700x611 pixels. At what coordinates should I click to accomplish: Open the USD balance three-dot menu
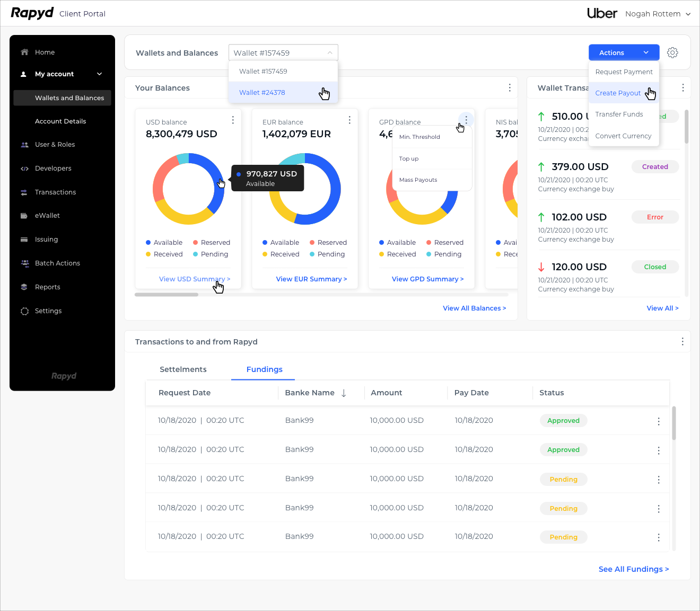(x=233, y=120)
